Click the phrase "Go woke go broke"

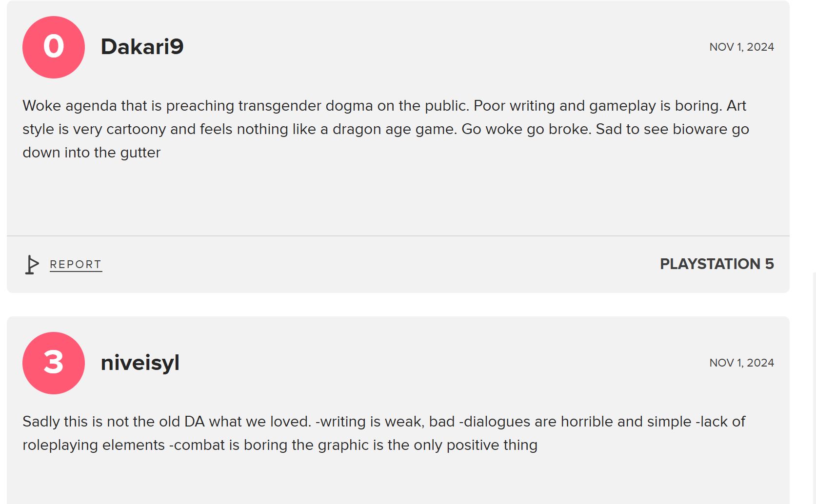[x=526, y=129]
